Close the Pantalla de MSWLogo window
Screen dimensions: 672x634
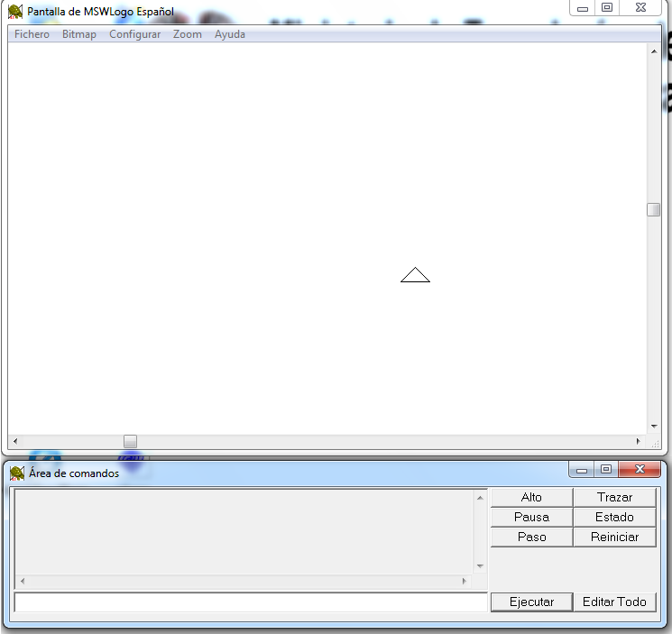tap(640, 8)
